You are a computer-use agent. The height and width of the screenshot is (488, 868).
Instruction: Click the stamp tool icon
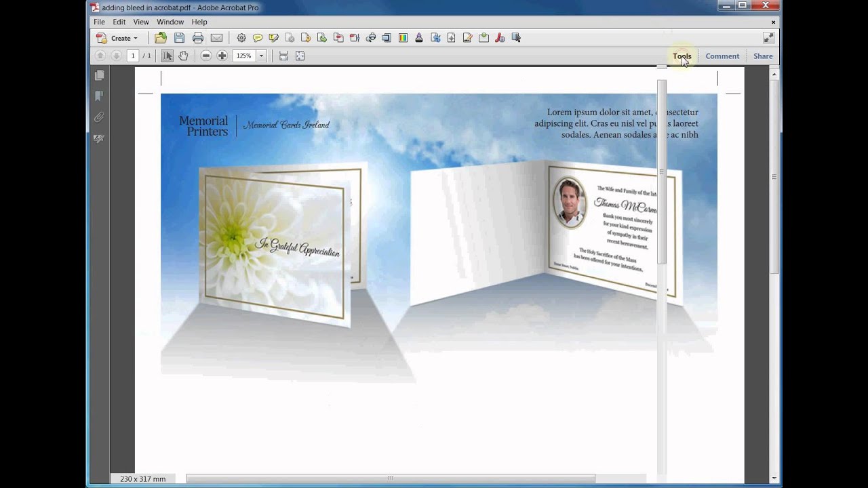point(419,38)
